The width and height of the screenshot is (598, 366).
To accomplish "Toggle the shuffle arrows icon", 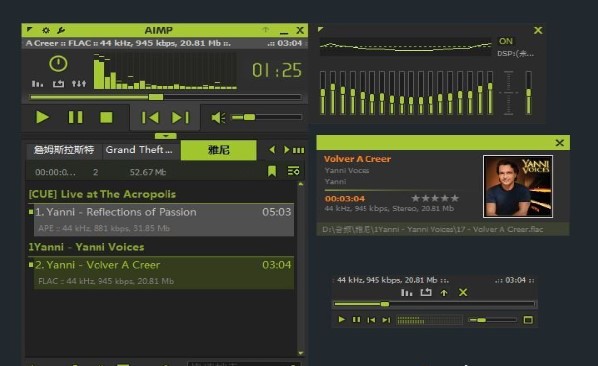I will (79, 83).
